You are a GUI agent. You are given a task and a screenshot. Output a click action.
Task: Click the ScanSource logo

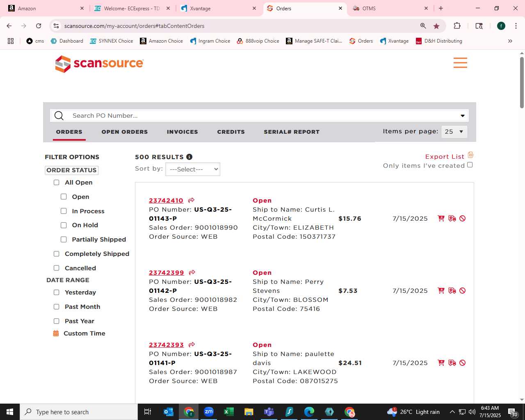[99, 64]
